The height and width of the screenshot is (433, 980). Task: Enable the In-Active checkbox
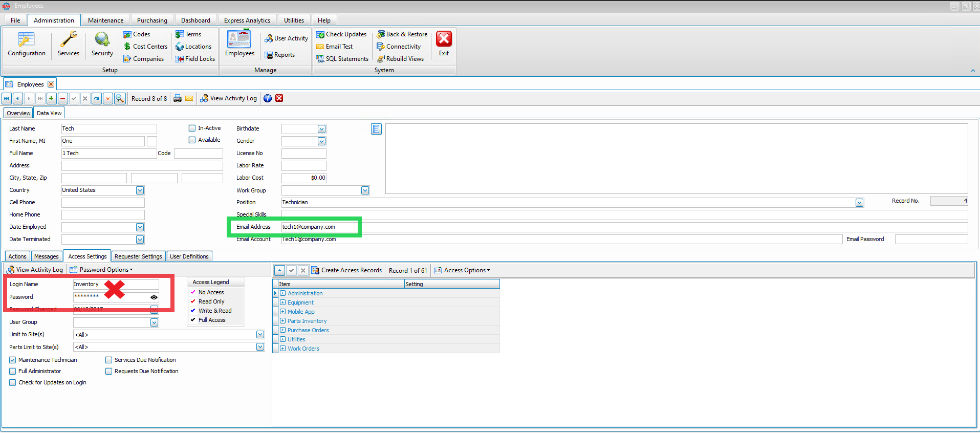pyautogui.click(x=192, y=128)
